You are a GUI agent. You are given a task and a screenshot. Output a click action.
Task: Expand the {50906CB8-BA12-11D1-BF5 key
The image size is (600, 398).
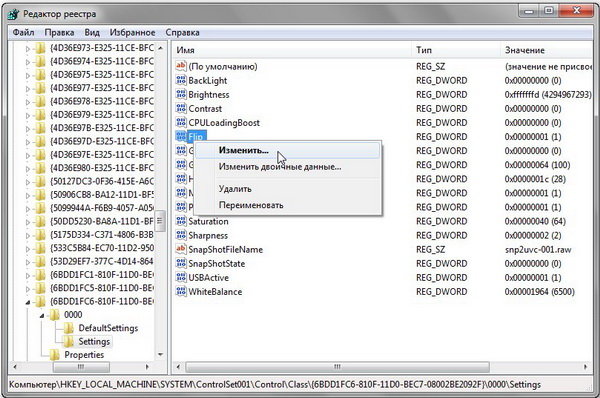coord(28,196)
